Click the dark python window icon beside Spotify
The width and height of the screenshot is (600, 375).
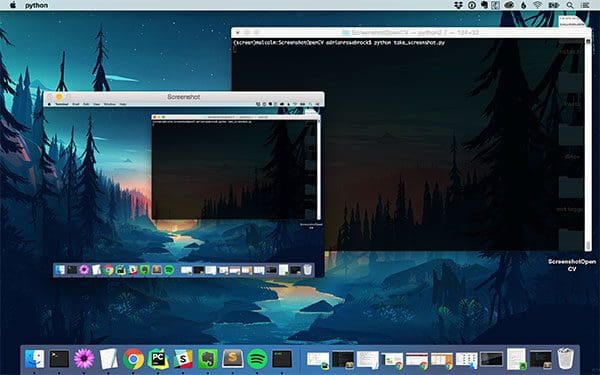click(x=282, y=359)
